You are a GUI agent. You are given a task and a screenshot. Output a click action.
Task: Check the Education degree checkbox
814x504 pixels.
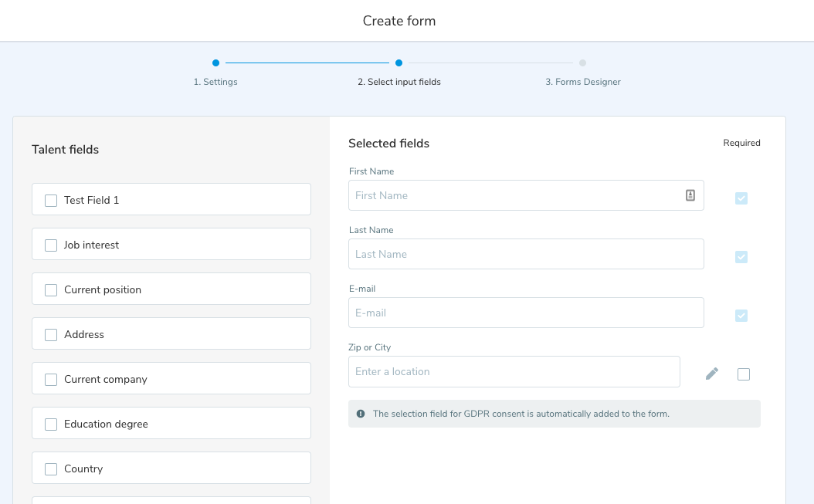click(x=51, y=425)
